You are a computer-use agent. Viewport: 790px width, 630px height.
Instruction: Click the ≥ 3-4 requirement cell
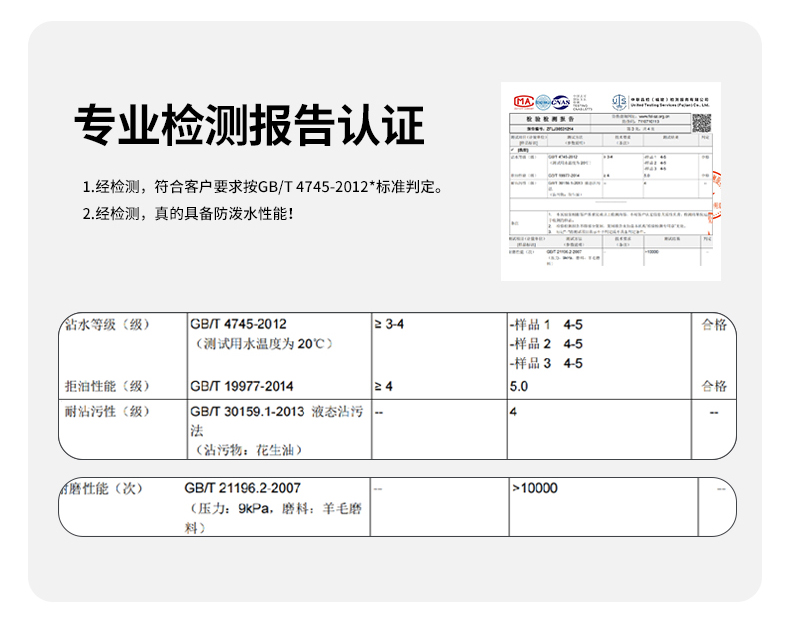pyautogui.click(x=389, y=324)
